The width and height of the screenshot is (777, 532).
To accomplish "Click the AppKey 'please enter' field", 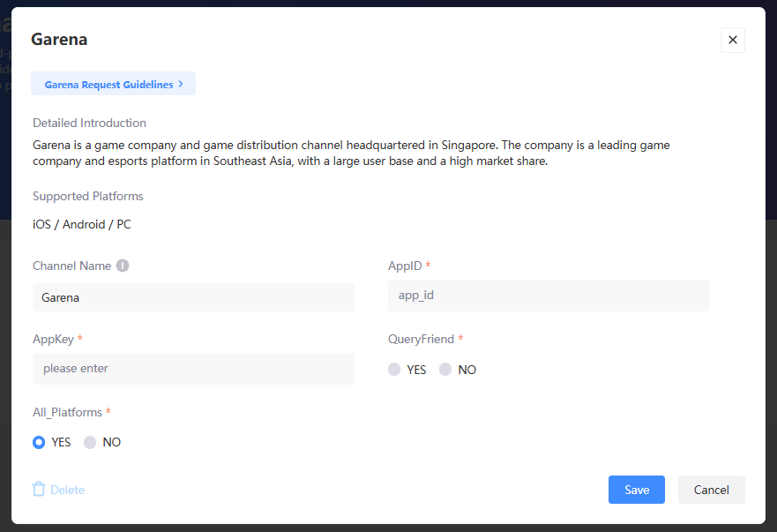I will pos(193,369).
